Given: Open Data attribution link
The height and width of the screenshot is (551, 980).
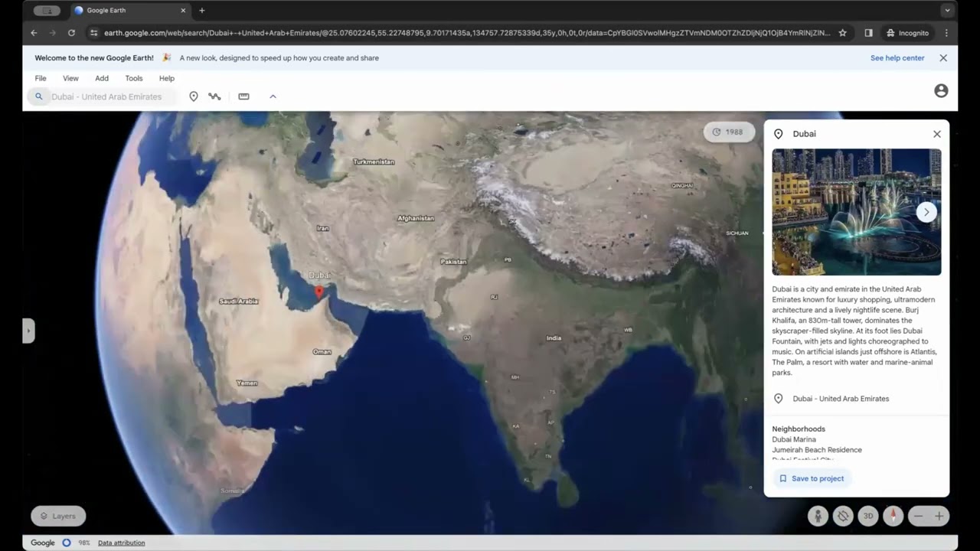Looking at the screenshot, I should (121, 543).
